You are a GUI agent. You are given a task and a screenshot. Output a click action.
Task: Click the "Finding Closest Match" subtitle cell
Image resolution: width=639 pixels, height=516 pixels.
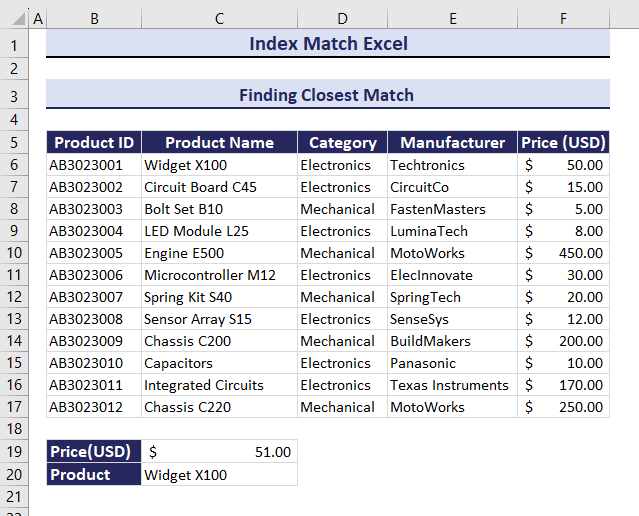point(328,95)
